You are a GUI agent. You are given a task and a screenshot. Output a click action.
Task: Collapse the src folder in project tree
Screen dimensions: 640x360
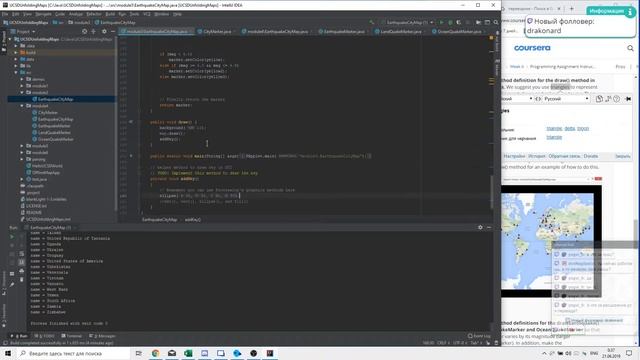(x=16, y=72)
